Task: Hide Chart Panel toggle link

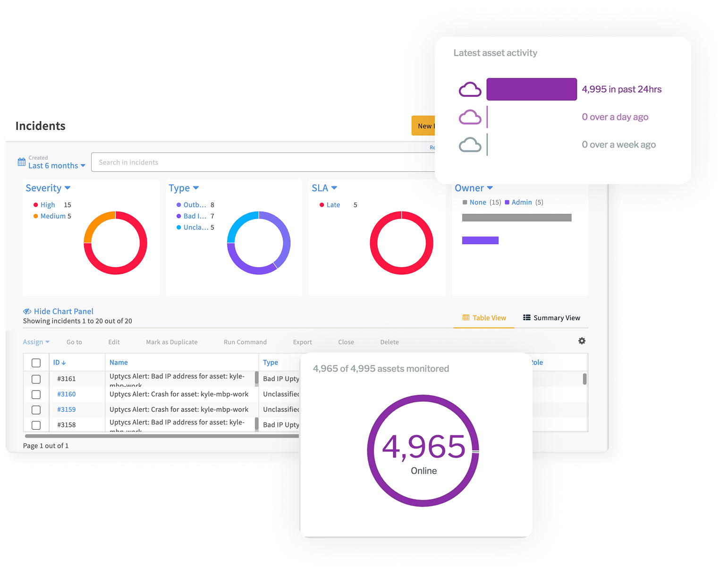Action: [59, 312]
